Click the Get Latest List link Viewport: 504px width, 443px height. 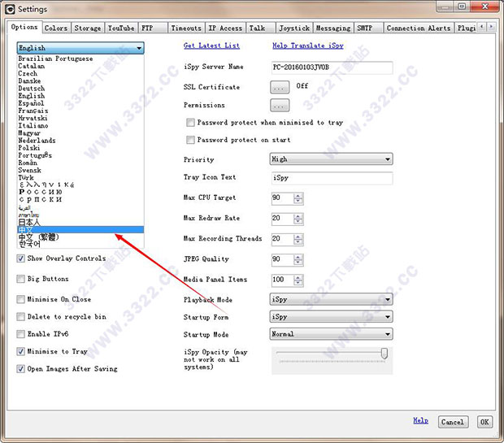click(211, 46)
